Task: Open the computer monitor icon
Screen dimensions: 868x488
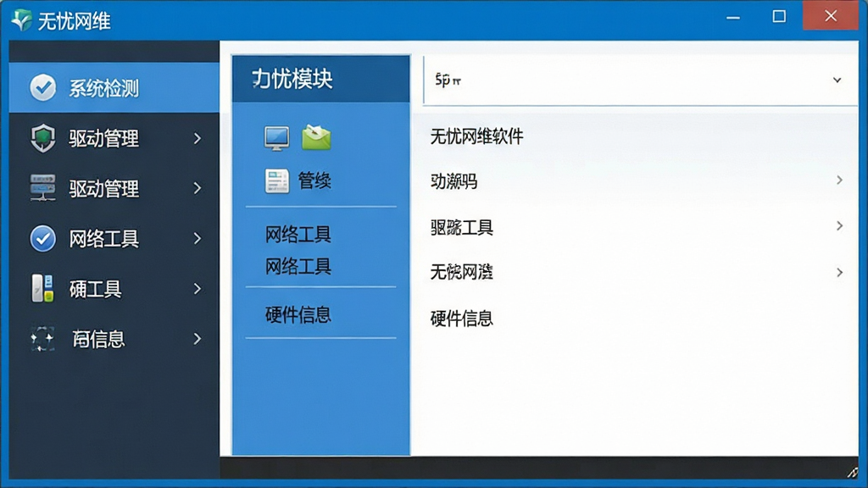Action: 276,138
